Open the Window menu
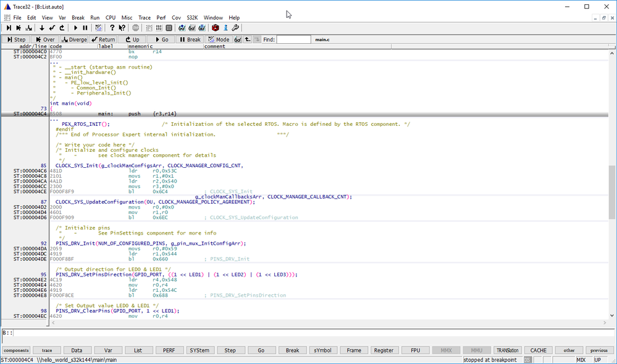617x364 pixels. tap(213, 18)
